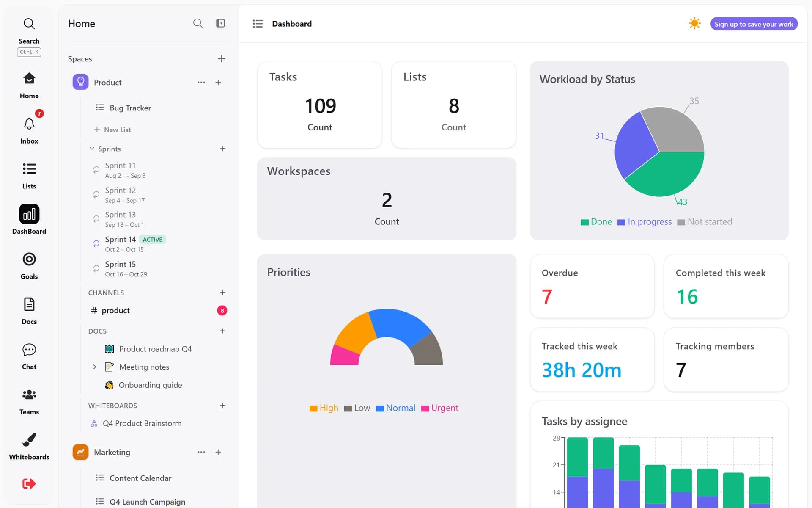Screen dimensions: 812x508
Task: Open the Product space more options
Action: [x=201, y=83]
